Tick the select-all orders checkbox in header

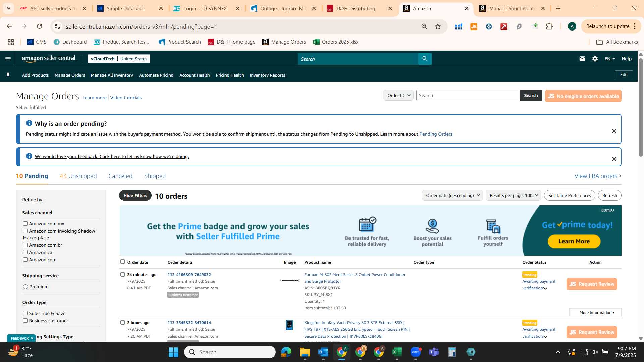tap(122, 262)
